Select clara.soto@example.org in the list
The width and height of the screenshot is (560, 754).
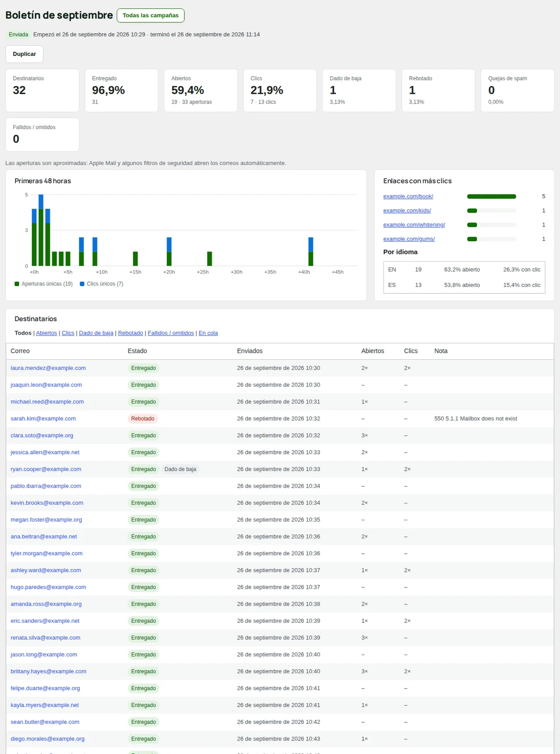click(42, 435)
